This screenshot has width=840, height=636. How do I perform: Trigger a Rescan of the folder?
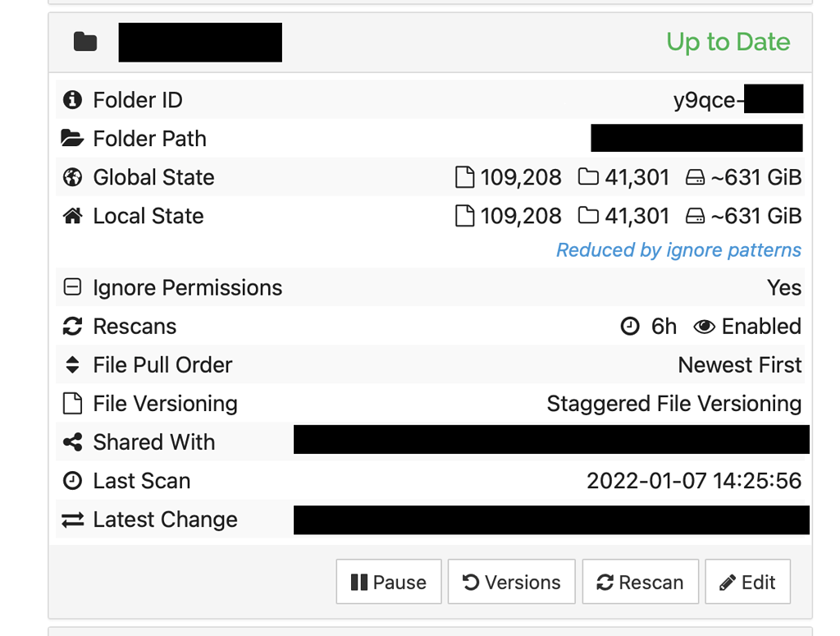640,581
